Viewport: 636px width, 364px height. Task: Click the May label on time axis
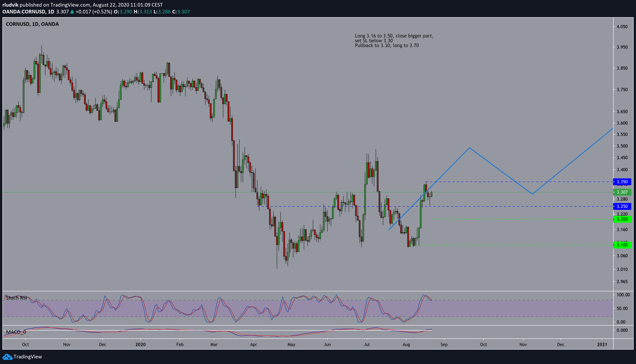click(291, 345)
